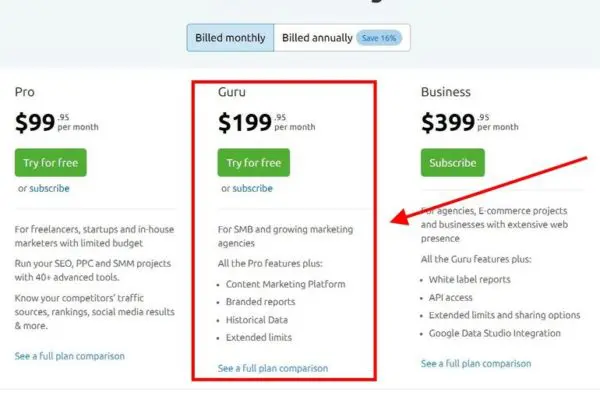Image resolution: width=600 pixels, height=400 pixels.
Task: View full plan comparison for Pro
Action: coord(70,356)
